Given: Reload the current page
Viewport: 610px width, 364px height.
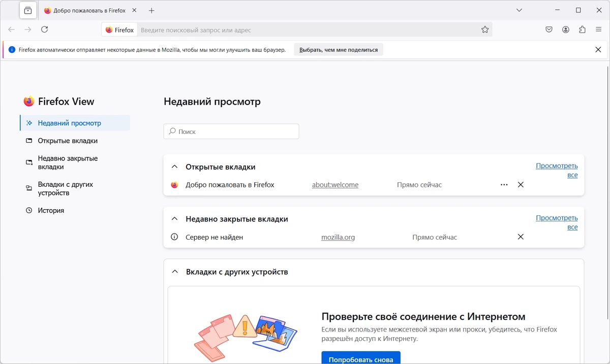Looking at the screenshot, I should coord(45,29).
